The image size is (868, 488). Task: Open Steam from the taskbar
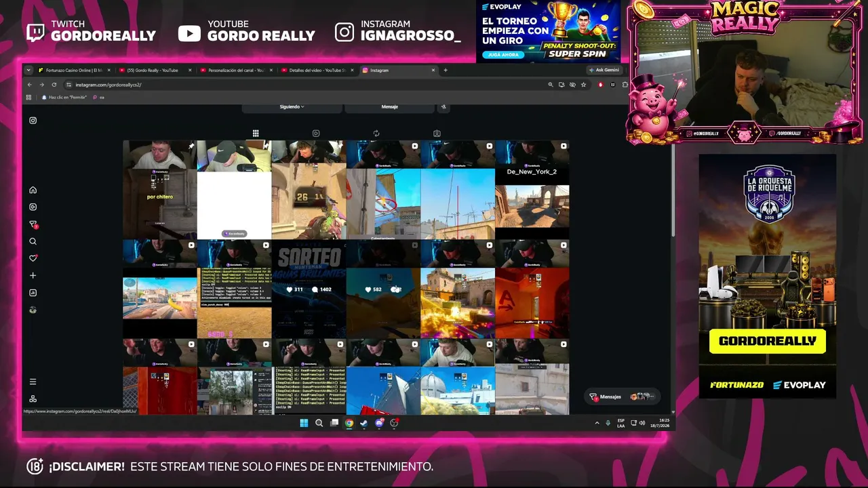364,423
